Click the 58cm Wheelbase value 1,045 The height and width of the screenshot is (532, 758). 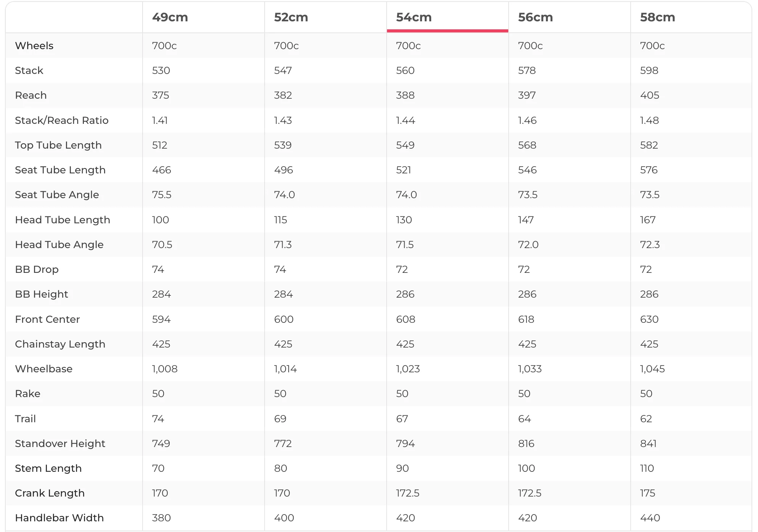tap(652, 369)
